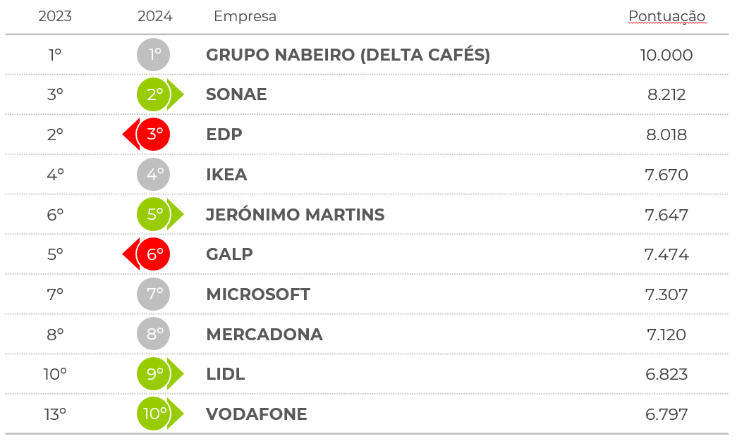Click the grey 7º badge for Microsoft
737x441 pixels.
(x=154, y=294)
